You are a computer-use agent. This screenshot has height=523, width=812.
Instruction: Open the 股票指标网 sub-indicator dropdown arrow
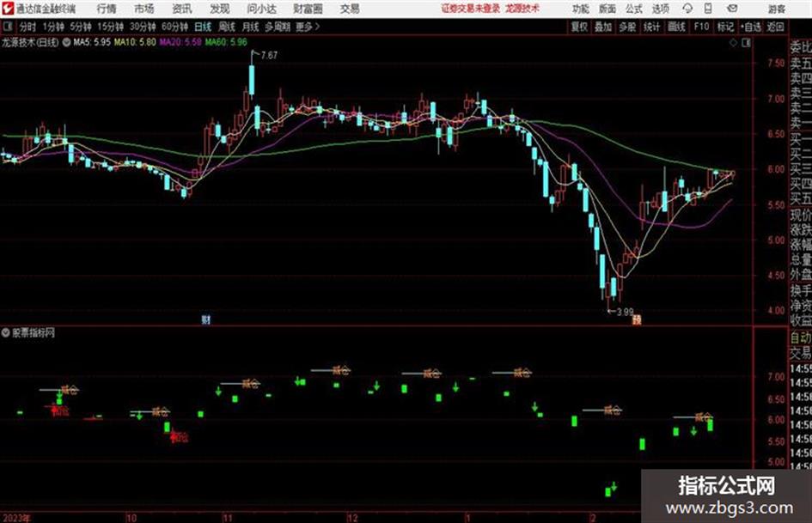5,332
